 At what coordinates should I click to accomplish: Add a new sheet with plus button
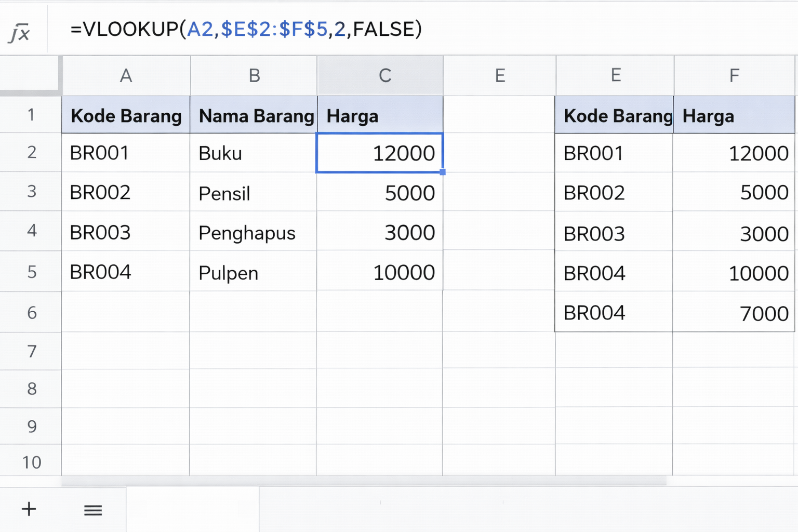[x=29, y=509]
